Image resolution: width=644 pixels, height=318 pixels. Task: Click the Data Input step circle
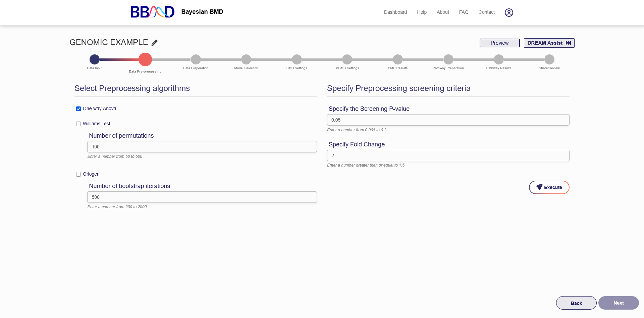pyautogui.click(x=95, y=59)
